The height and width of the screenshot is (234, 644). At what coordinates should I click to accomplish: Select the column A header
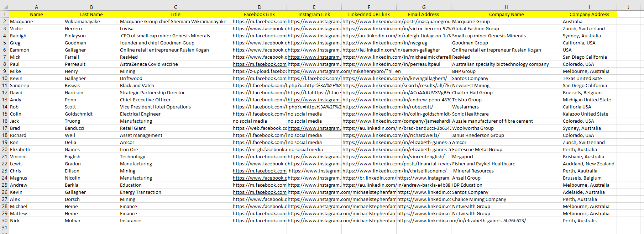[x=36, y=7]
